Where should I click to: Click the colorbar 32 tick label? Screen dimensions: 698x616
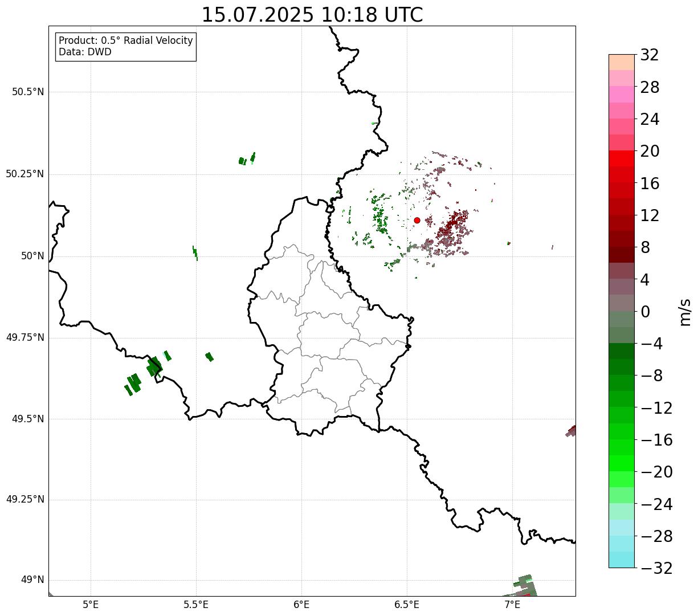pos(650,55)
